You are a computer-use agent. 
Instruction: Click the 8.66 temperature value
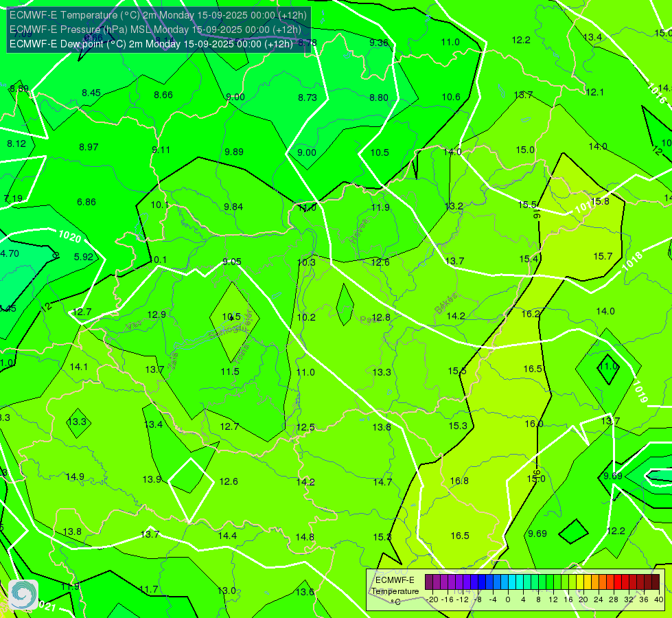point(163,95)
